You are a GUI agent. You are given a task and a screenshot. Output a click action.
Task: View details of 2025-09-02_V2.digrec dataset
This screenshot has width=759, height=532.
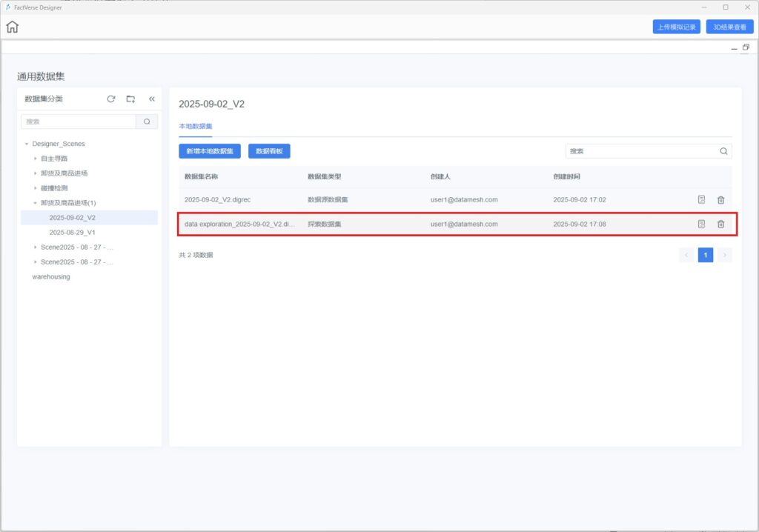click(x=701, y=199)
